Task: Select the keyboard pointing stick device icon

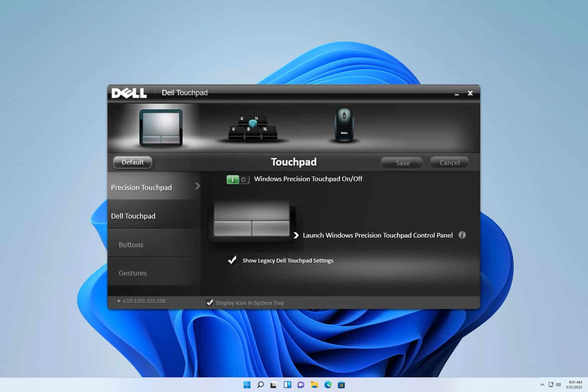Action: (253, 128)
